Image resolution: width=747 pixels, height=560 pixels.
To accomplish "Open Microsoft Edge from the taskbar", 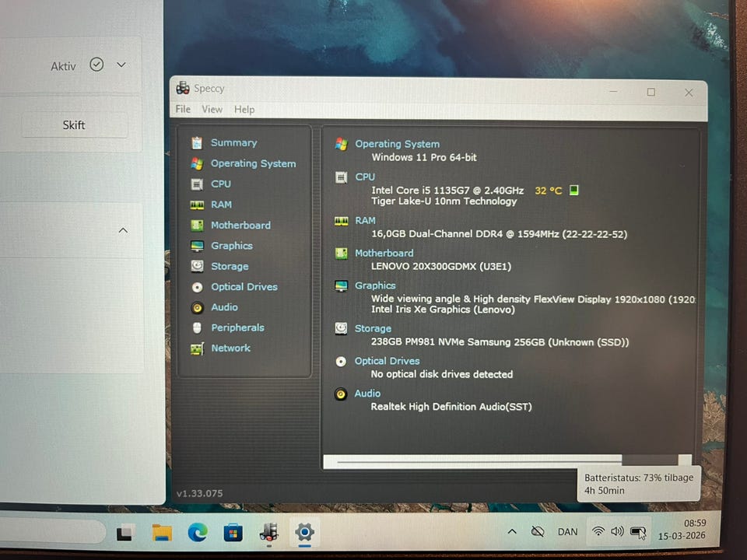I will click(x=198, y=532).
